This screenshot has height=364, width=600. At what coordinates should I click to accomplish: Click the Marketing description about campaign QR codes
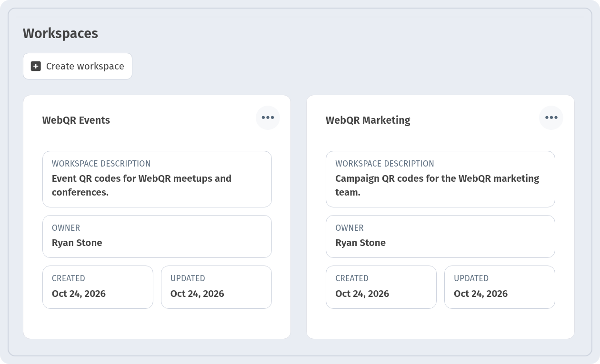(x=437, y=185)
